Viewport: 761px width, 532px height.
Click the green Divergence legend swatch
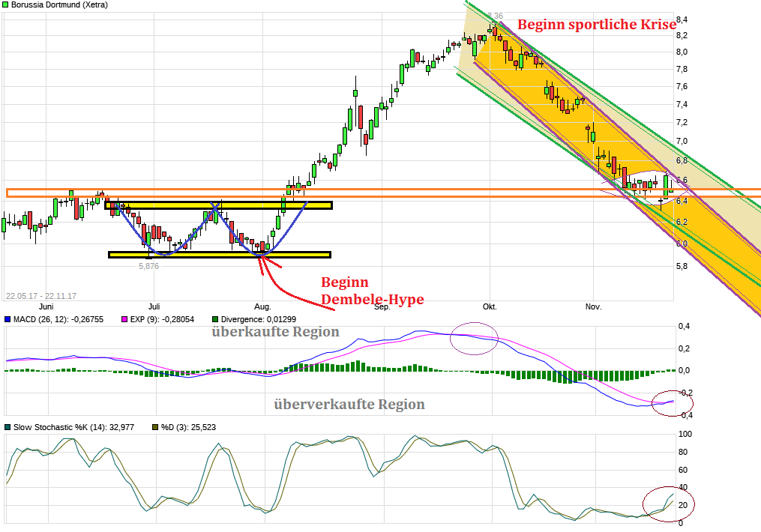click(215, 320)
